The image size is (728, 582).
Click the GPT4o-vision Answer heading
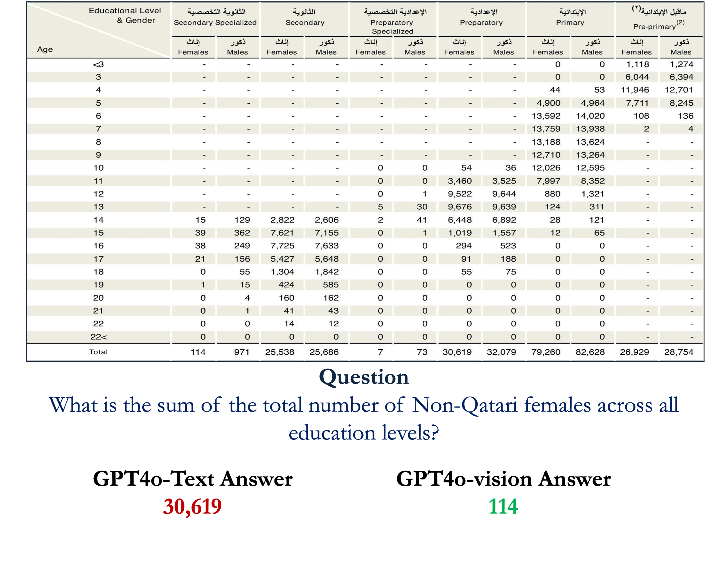(503, 478)
